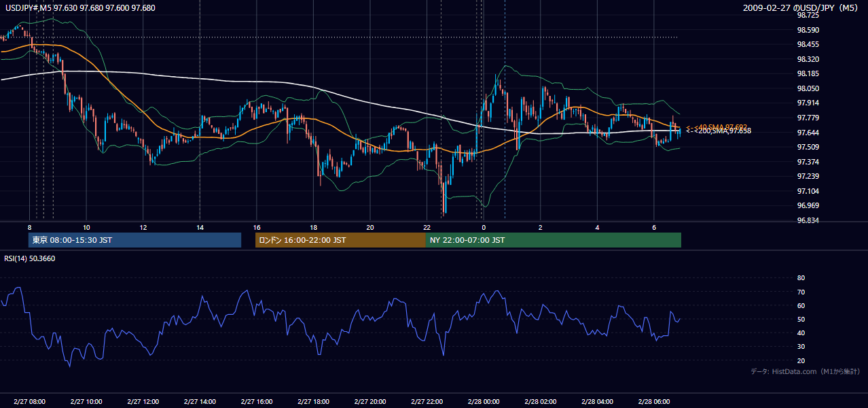Click RSI scale value 30
This screenshot has width=868, height=408.
[801, 347]
